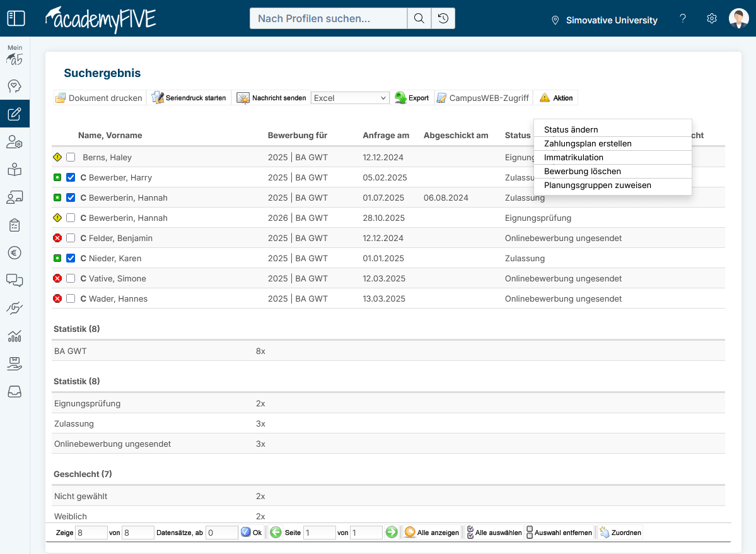Open the help question mark icon
Screen dimensions: 756x554
click(x=683, y=19)
